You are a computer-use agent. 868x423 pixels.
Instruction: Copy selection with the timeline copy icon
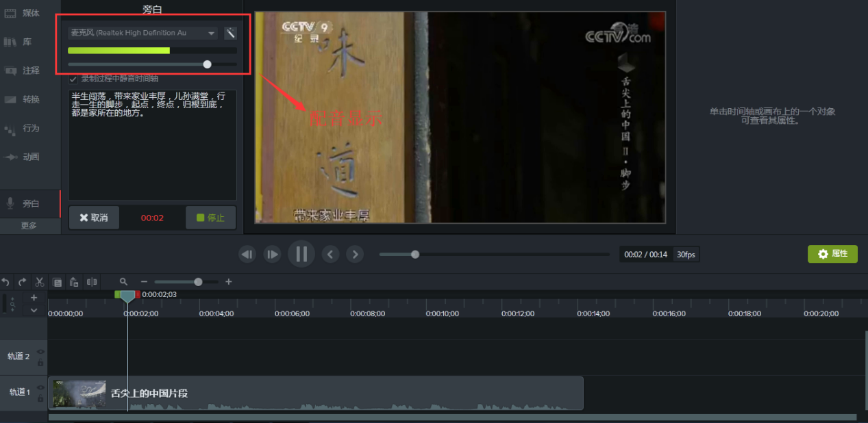click(x=58, y=281)
